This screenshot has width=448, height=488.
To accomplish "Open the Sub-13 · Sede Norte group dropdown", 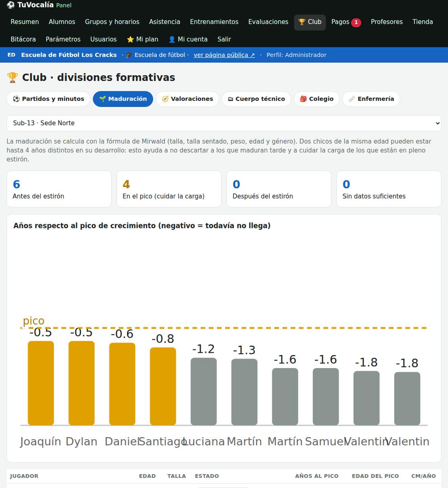I will 224,123.
